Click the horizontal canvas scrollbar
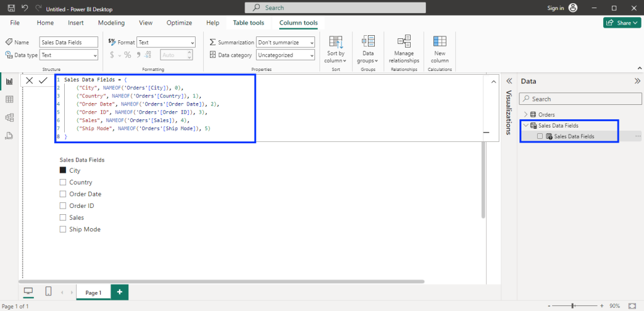Viewport: 644px width, 311px height. pyautogui.click(x=222, y=281)
